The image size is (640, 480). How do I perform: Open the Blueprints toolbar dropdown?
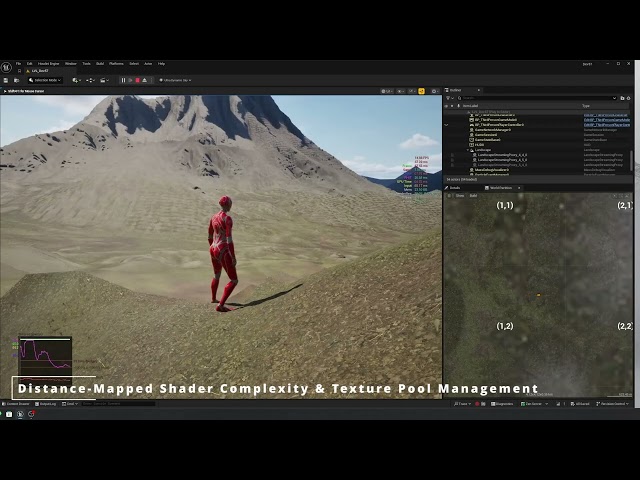point(91,80)
